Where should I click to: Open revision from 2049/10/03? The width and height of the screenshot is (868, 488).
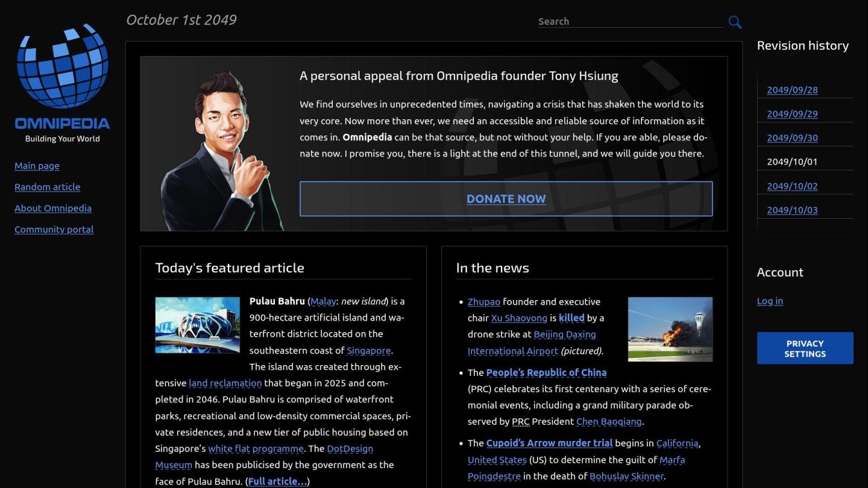point(791,210)
